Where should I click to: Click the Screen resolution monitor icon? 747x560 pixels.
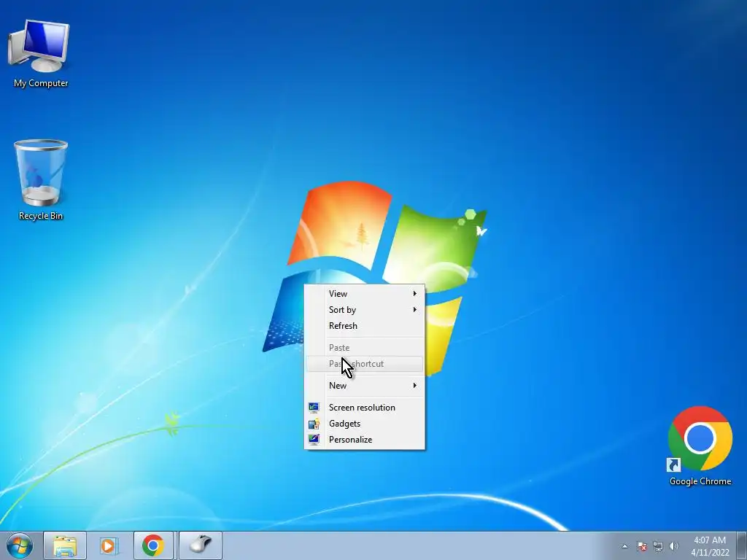pos(314,407)
